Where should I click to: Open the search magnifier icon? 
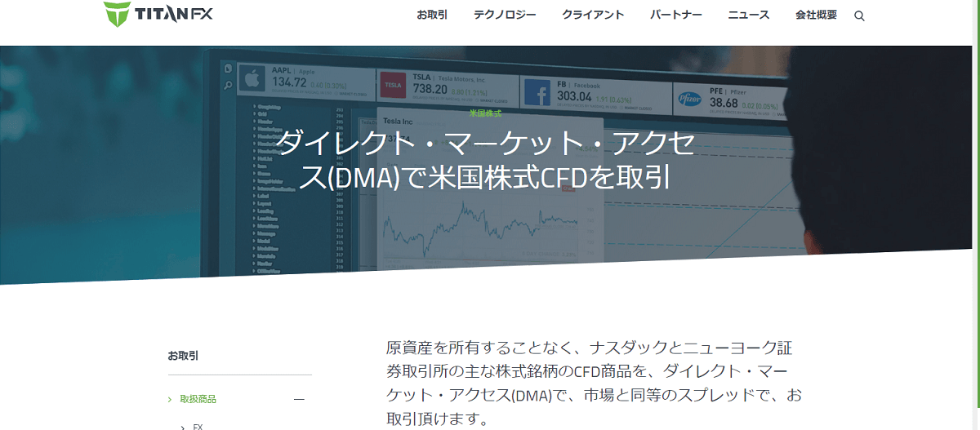pyautogui.click(x=859, y=16)
